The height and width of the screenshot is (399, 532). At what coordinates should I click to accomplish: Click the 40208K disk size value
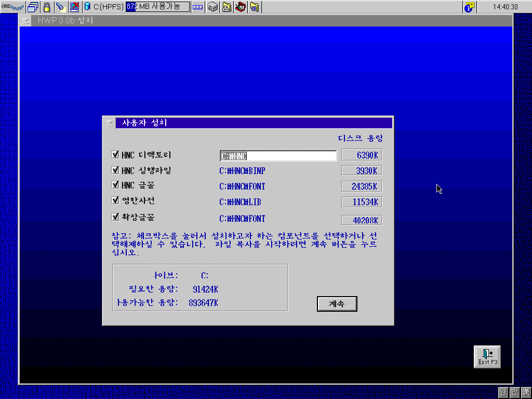point(362,220)
